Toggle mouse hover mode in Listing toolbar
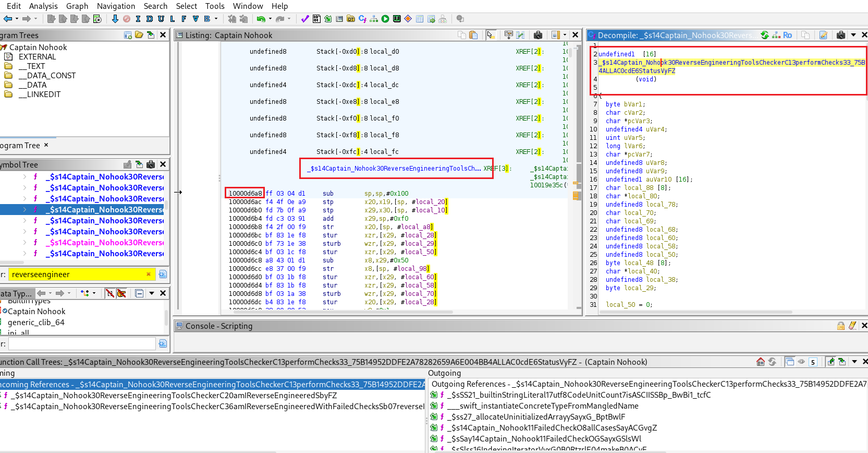 pyautogui.click(x=490, y=35)
